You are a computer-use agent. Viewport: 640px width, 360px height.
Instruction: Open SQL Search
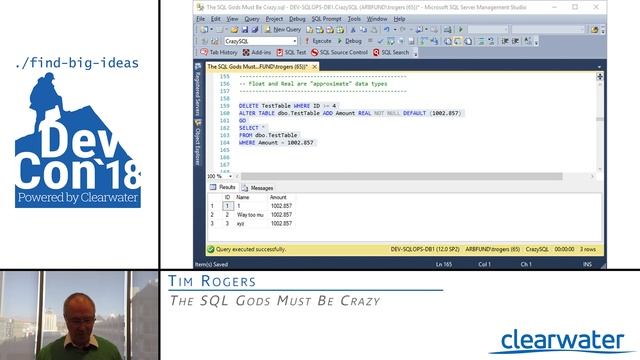[391, 52]
